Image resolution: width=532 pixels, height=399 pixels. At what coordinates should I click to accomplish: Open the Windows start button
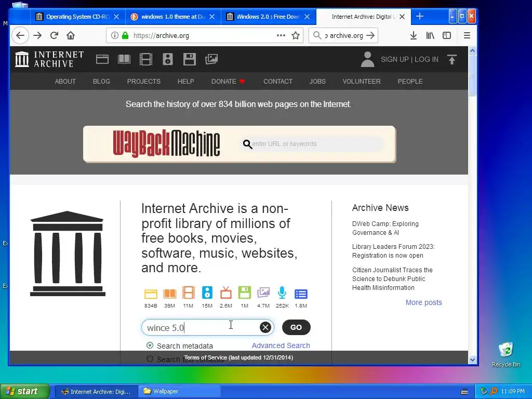(25, 391)
